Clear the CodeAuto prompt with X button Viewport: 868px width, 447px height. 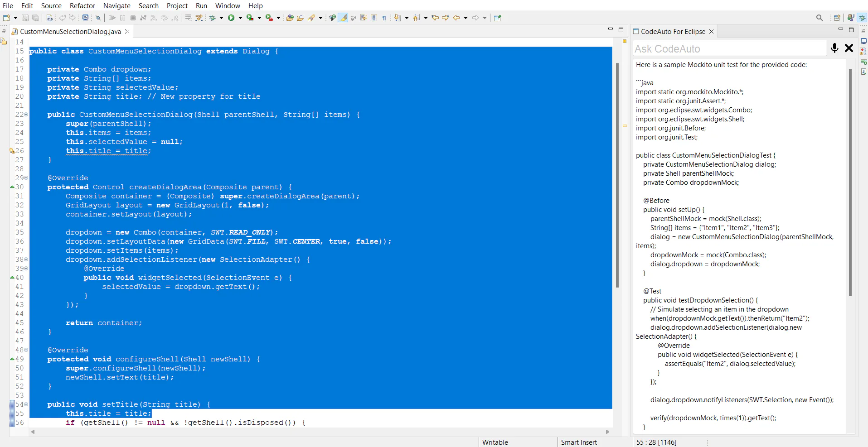point(849,48)
